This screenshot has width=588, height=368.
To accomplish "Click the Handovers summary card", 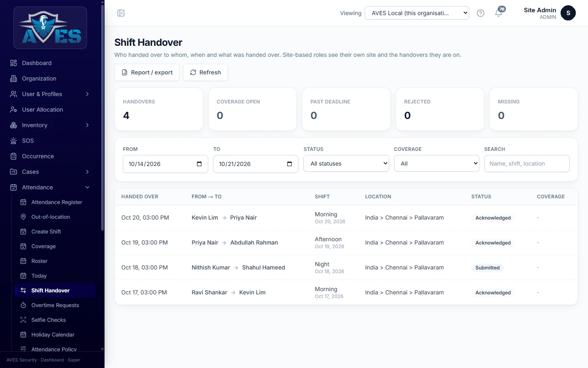I will (x=159, y=109).
